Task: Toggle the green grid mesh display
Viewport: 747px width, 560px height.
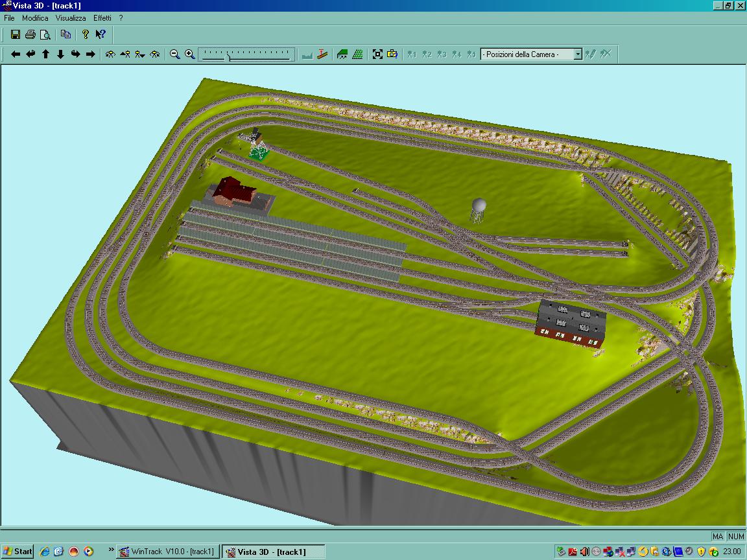Action: pyautogui.click(x=357, y=54)
